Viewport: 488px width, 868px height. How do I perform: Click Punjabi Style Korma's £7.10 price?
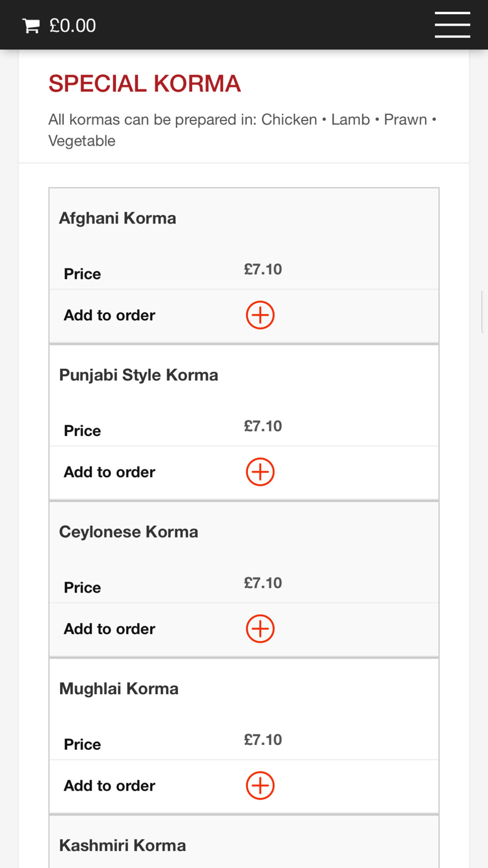[x=263, y=426]
